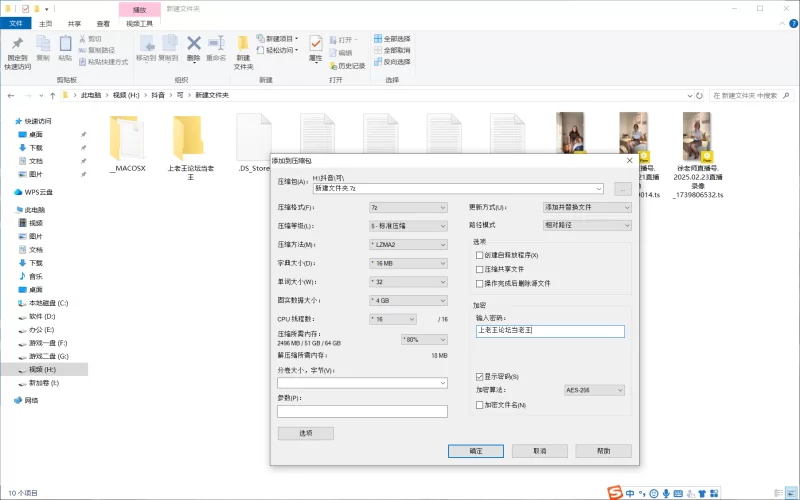Click the 取消 button in dialog
This screenshot has width=800, height=500.
(x=539, y=451)
